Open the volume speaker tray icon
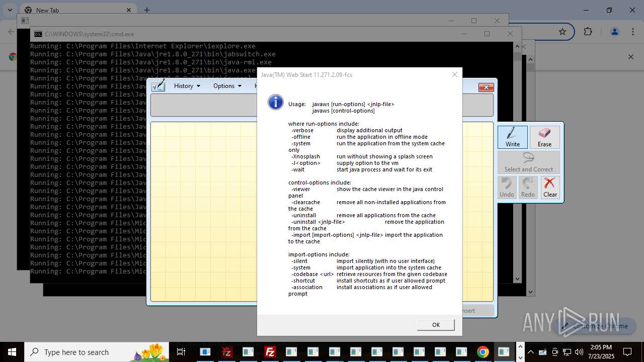Viewport: 644px width, 362px height. (579, 352)
